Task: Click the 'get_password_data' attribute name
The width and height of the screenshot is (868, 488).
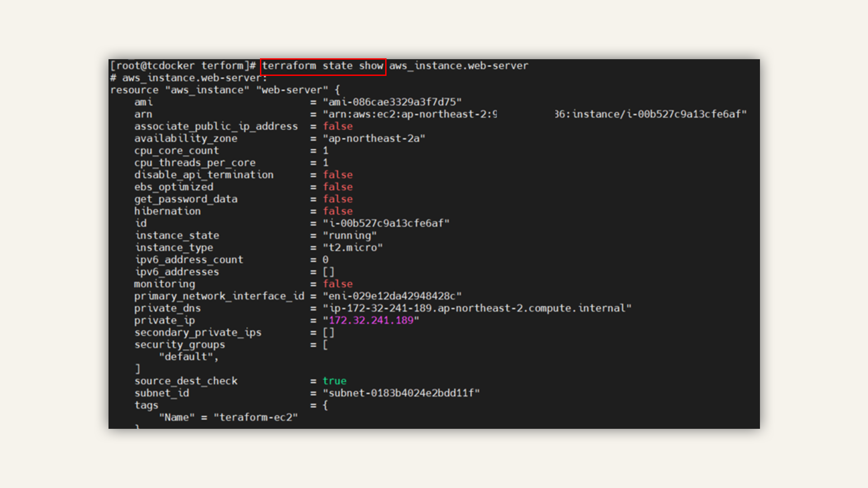Action: click(185, 199)
